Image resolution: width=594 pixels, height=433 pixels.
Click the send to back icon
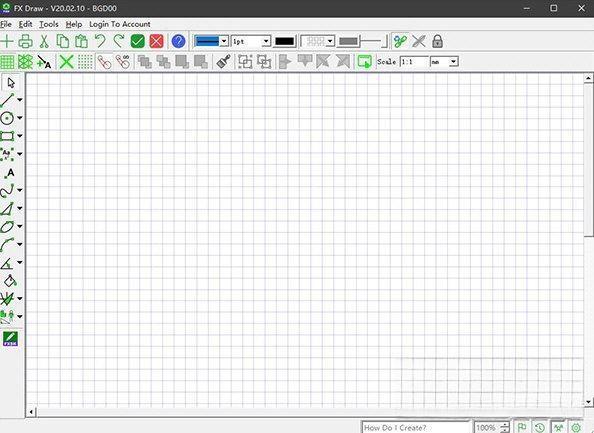[200, 62]
